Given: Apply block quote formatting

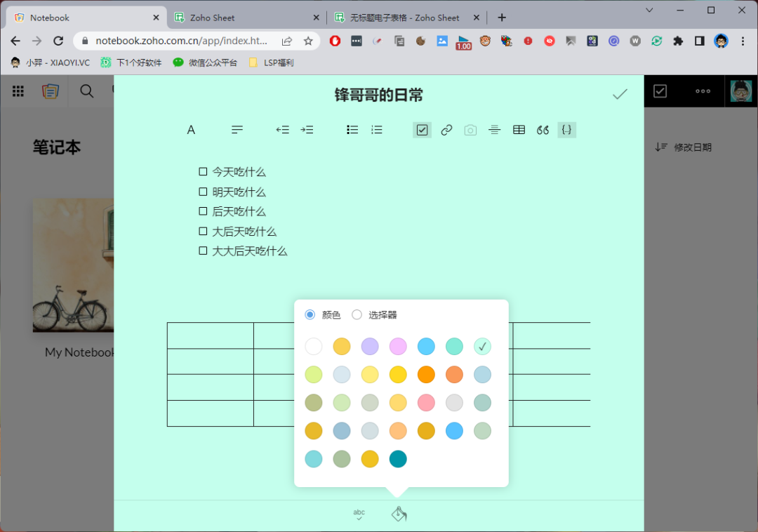Looking at the screenshot, I should coord(542,129).
